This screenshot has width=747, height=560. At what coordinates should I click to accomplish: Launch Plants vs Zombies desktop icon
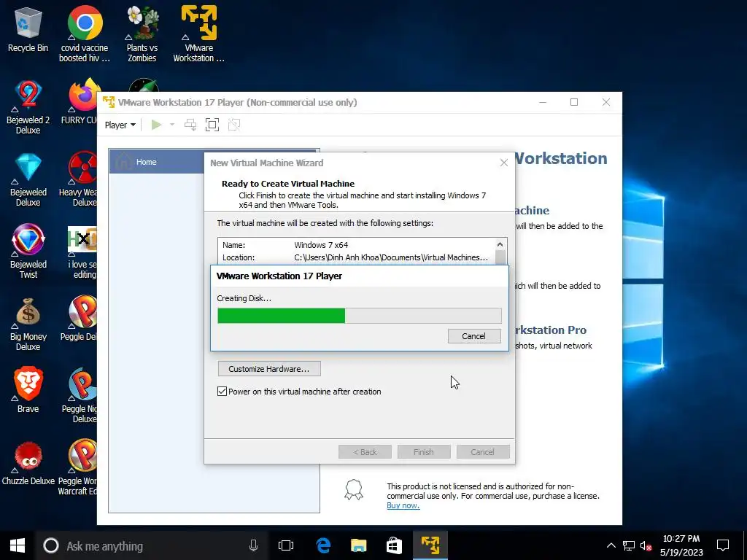click(x=142, y=34)
